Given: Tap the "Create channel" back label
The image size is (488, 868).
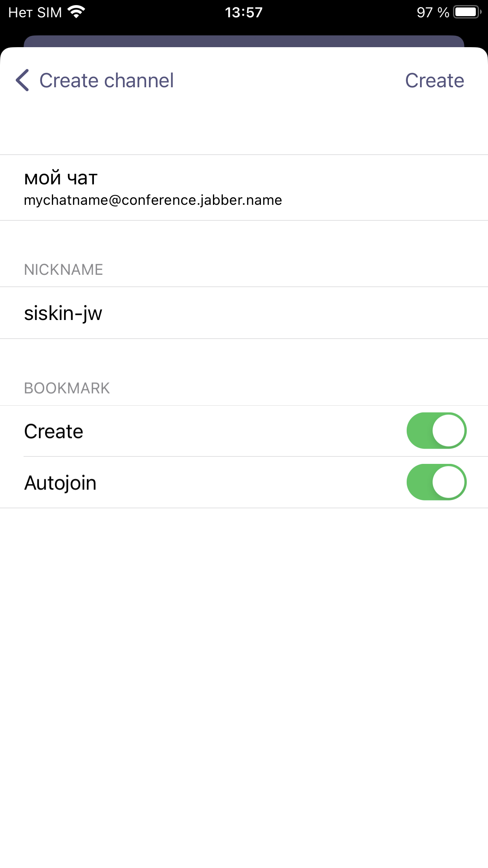Looking at the screenshot, I should pos(106,81).
